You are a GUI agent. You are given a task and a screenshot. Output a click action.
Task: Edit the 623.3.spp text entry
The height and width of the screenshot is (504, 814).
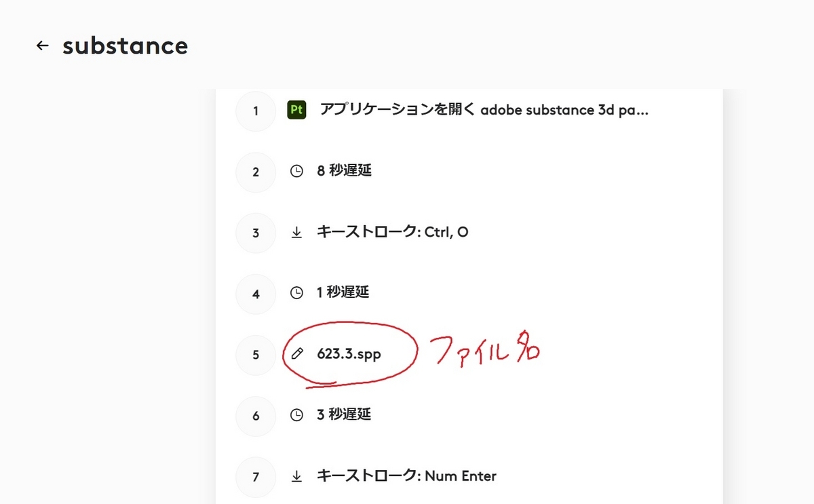click(x=349, y=353)
